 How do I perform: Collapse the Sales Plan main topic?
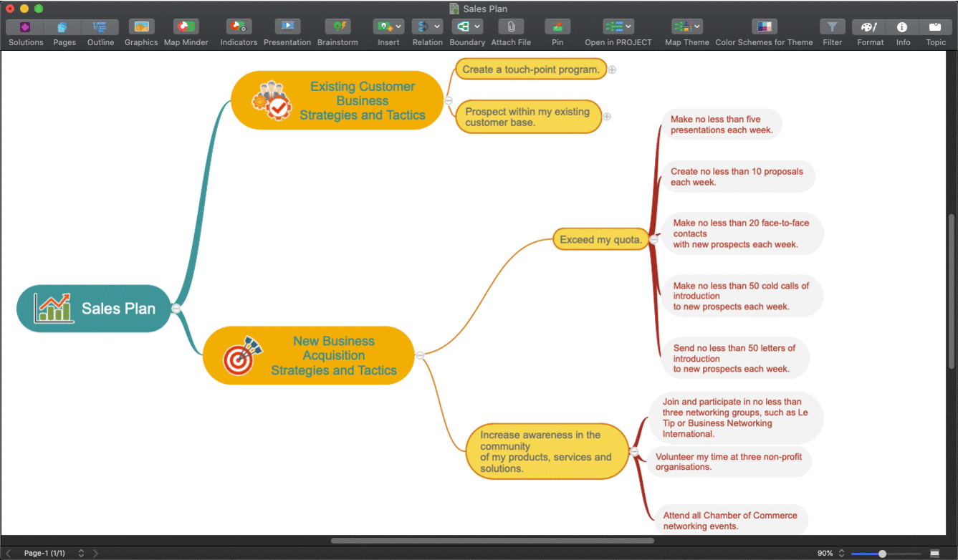[176, 309]
